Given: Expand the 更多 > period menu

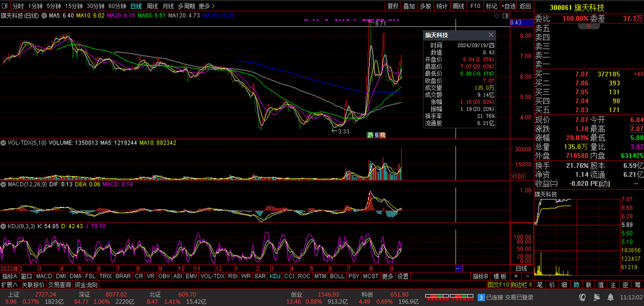Looking at the screenshot, I should (x=206, y=6).
